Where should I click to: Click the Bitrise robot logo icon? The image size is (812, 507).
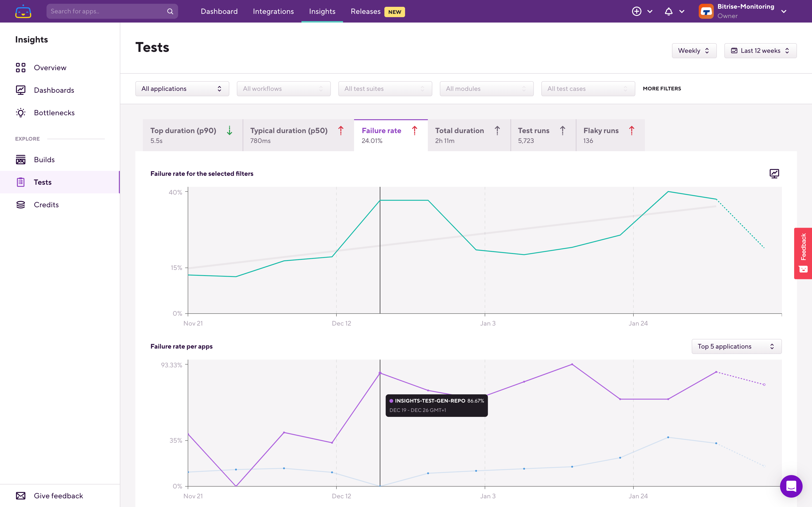(x=23, y=12)
